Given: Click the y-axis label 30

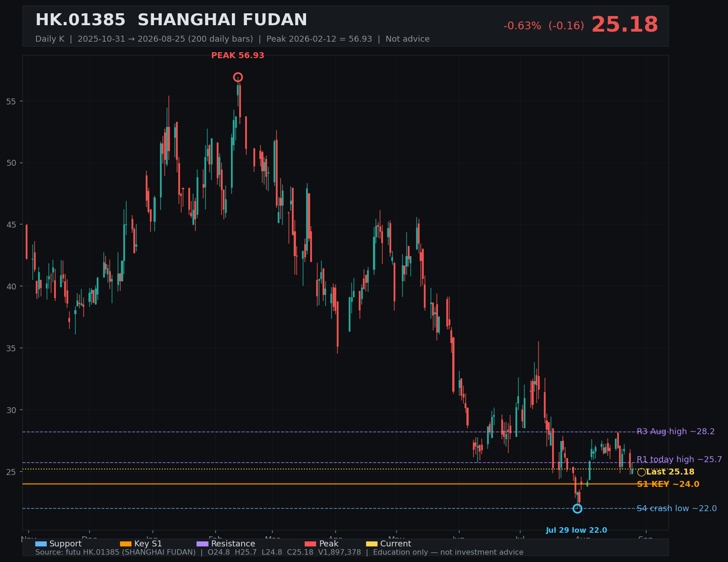Looking at the screenshot, I should pyautogui.click(x=11, y=410).
